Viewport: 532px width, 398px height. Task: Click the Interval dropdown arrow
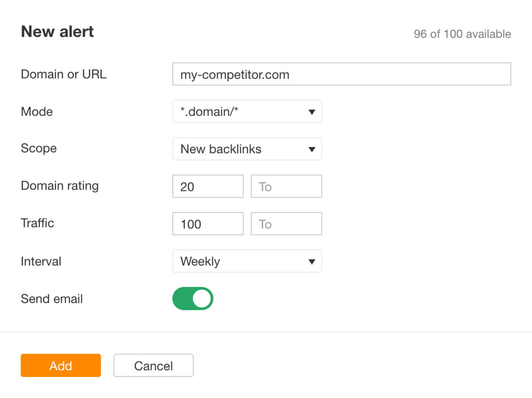(x=312, y=261)
